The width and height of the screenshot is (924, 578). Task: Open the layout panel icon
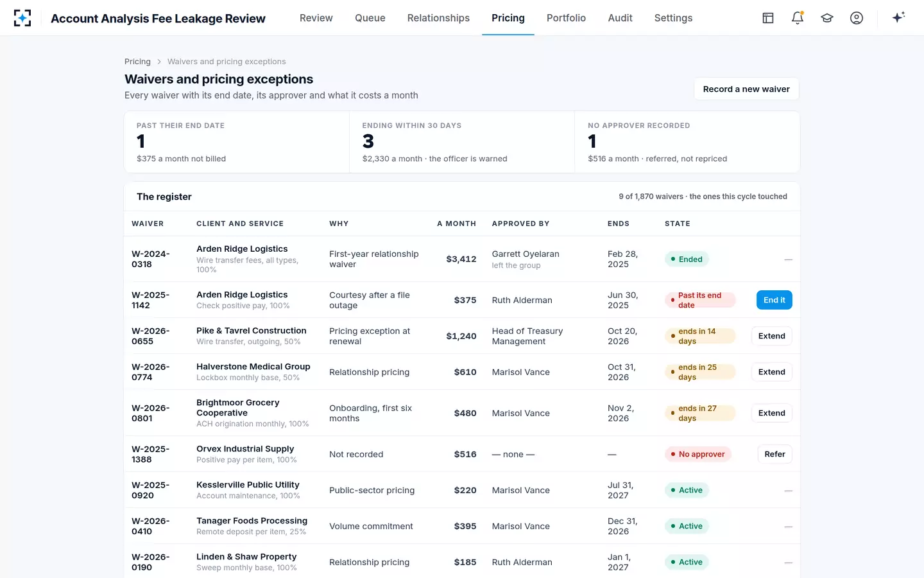tap(768, 18)
